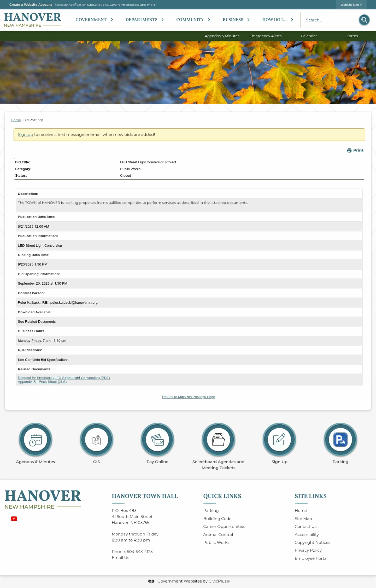Click Email Us in Town Hall footer

click(x=120, y=558)
